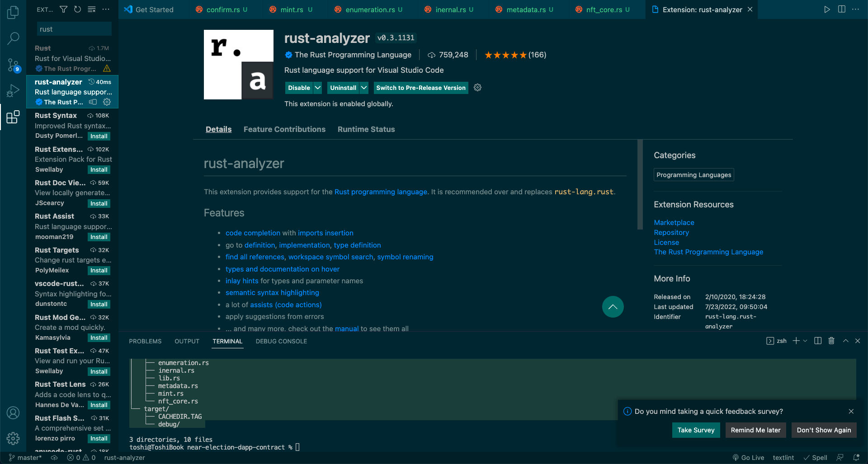Run the file with the play icon
Image resolution: width=868 pixels, height=464 pixels.
click(x=827, y=9)
